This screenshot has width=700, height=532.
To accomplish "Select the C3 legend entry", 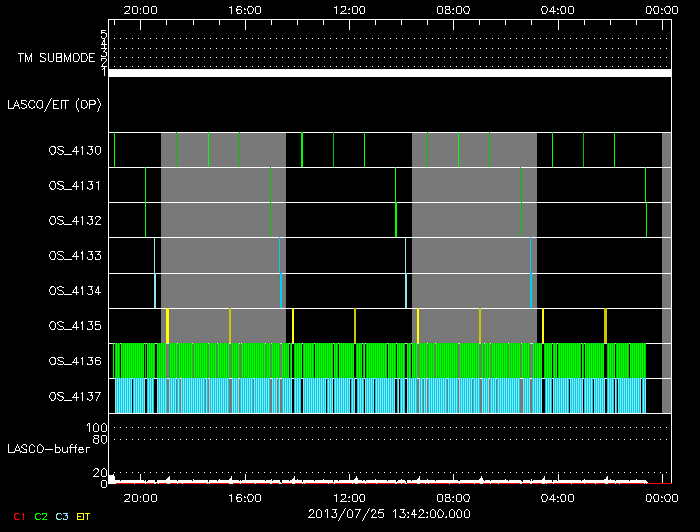I will click(x=63, y=516).
